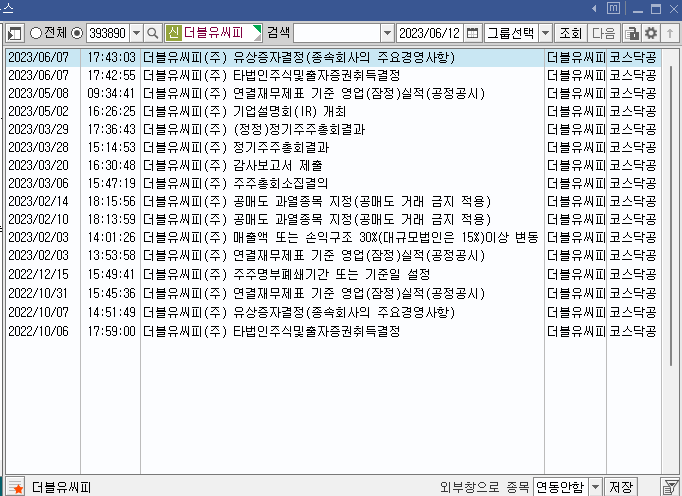Click date cell 2023/05/02
Image resolution: width=682 pixels, height=496 pixels.
click(x=38, y=111)
